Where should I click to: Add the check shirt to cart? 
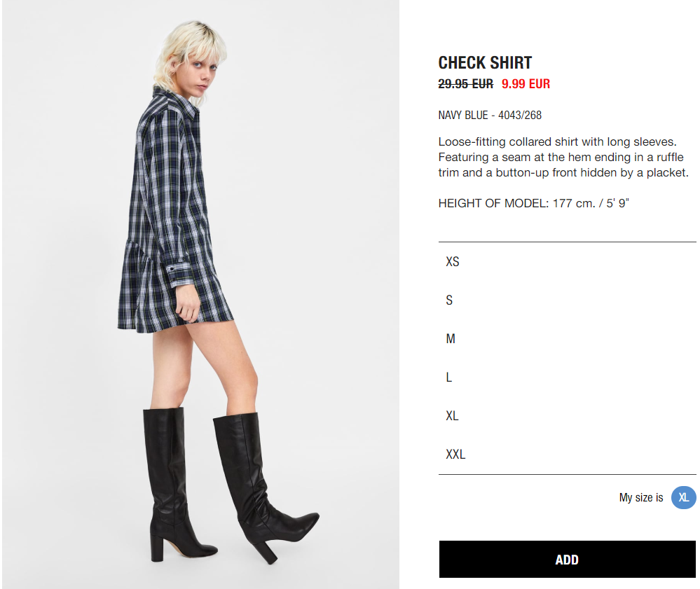[567, 559]
